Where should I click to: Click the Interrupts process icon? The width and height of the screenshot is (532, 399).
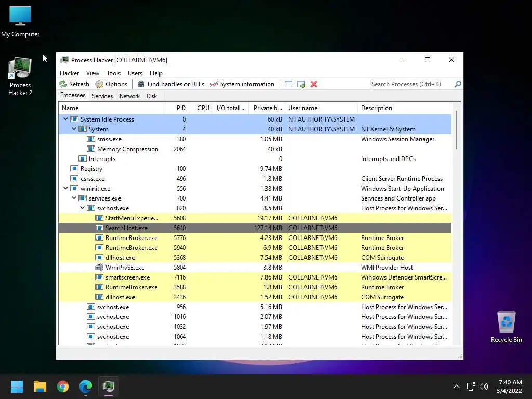83,158
